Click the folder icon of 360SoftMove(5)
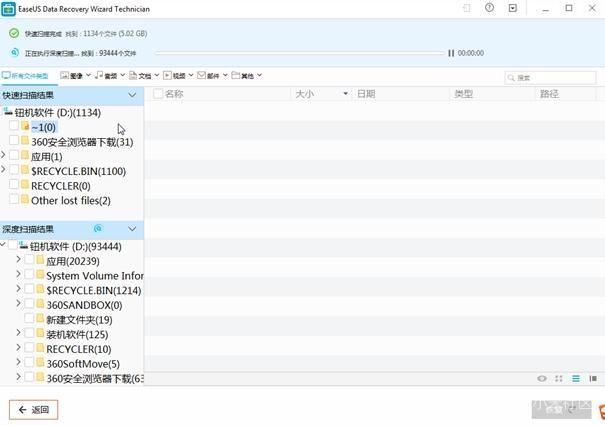The image size is (605, 425). tap(40, 363)
